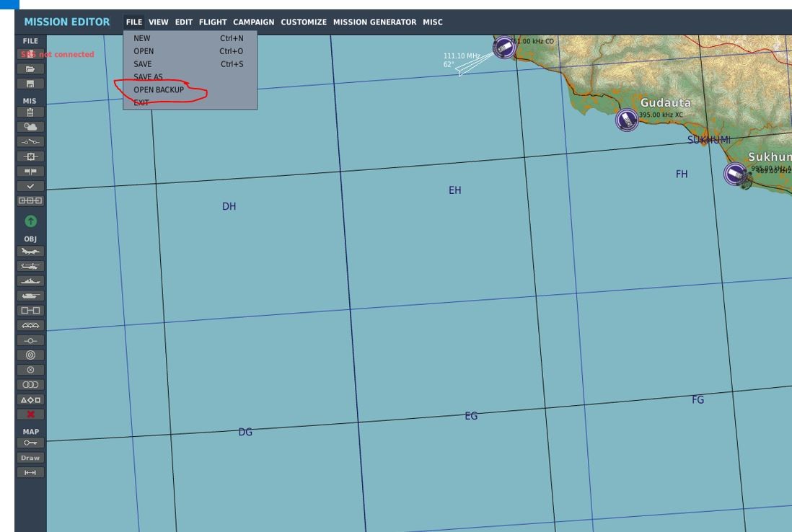Click the red X remove object icon
The image size is (792, 532).
pos(30,414)
